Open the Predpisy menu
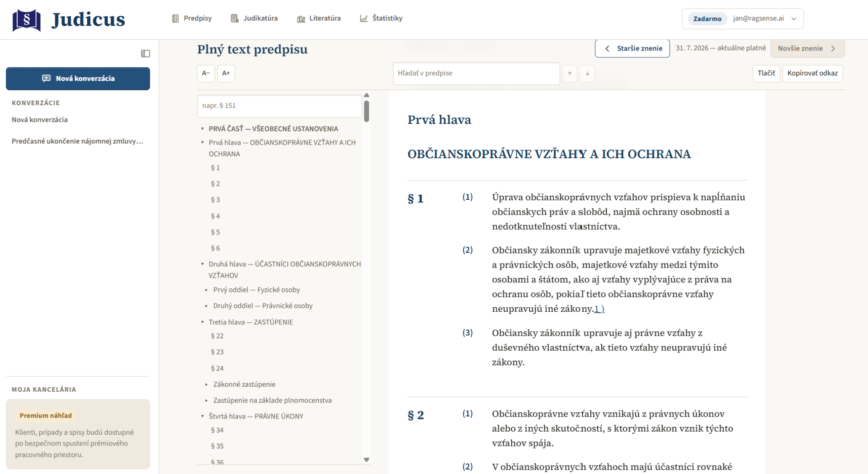Viewport: 868px width, 474px height. (192, 19)
